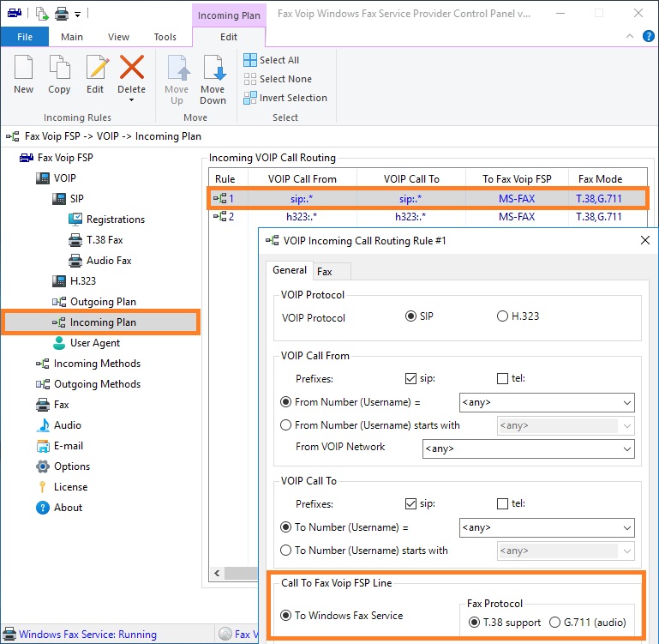The image size is (659, 644).
Task: Choose G.711 (audio) fax protocol
Action: click(554, 622)
